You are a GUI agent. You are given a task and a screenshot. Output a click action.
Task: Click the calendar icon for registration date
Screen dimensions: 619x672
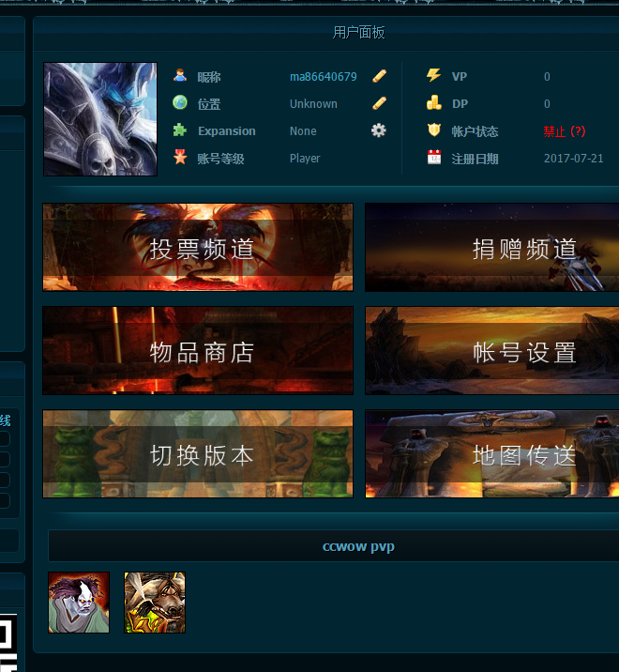[x=433, y=158]
